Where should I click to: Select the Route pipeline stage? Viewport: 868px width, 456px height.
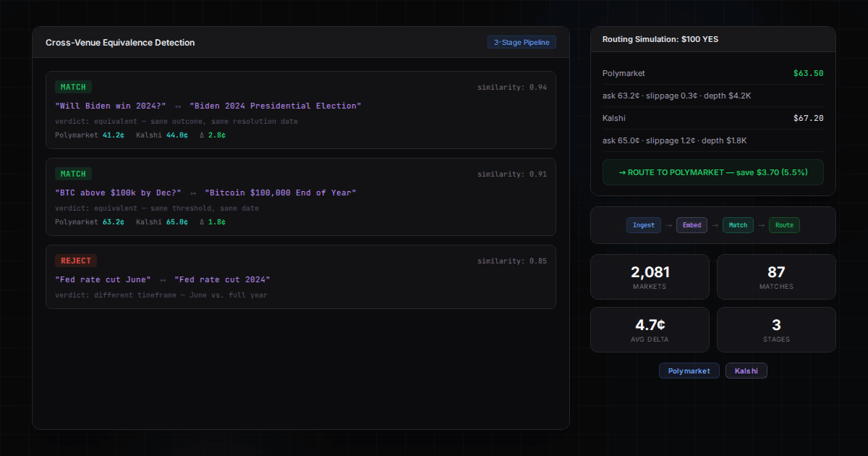(x=784, y=225)
